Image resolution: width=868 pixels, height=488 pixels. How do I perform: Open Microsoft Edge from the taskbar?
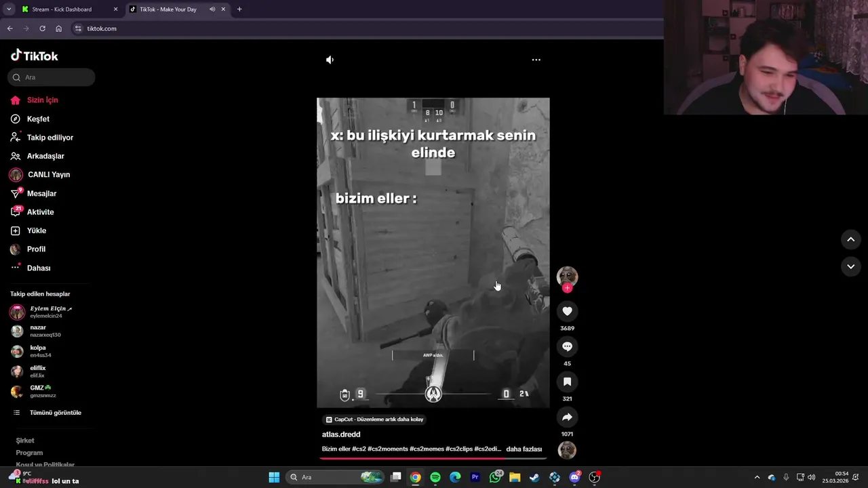pos(455,477)
